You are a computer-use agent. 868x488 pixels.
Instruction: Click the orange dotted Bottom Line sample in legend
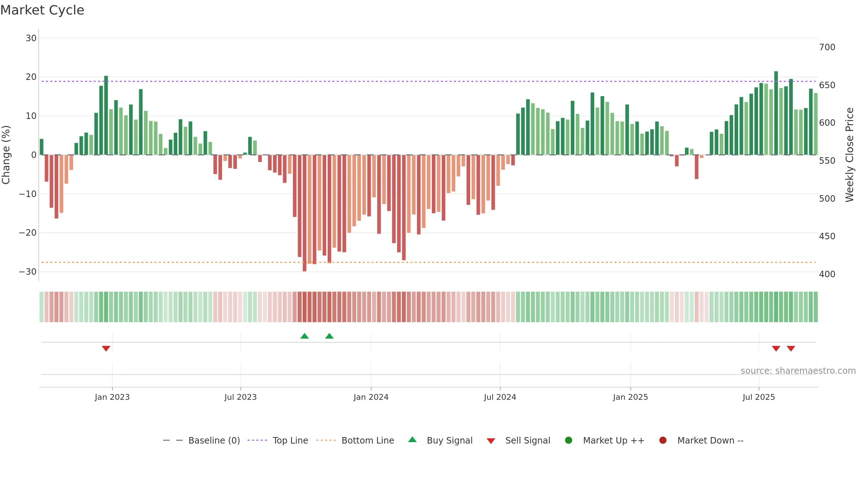click(326, 440)
